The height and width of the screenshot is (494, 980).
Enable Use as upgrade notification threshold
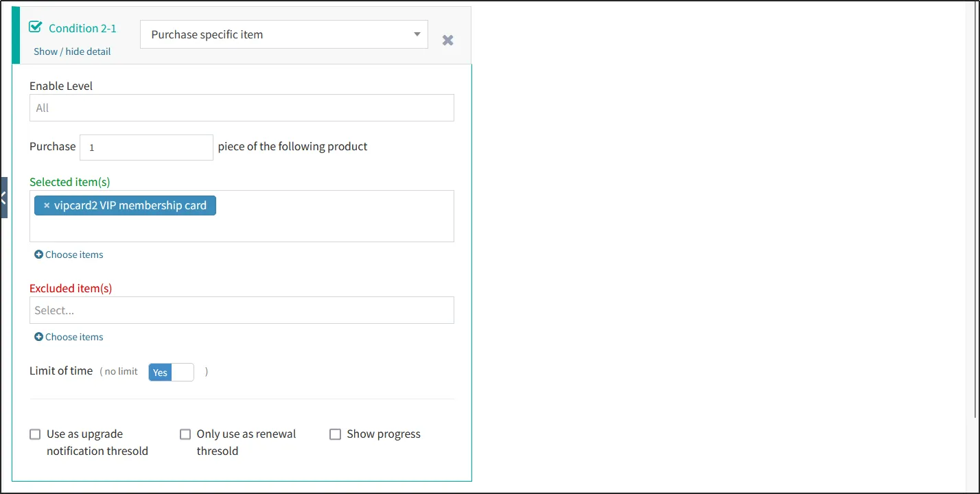coord(35,434)
